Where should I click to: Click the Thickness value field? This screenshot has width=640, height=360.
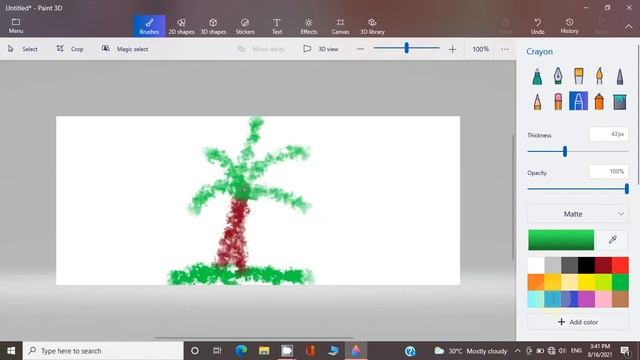608,134
